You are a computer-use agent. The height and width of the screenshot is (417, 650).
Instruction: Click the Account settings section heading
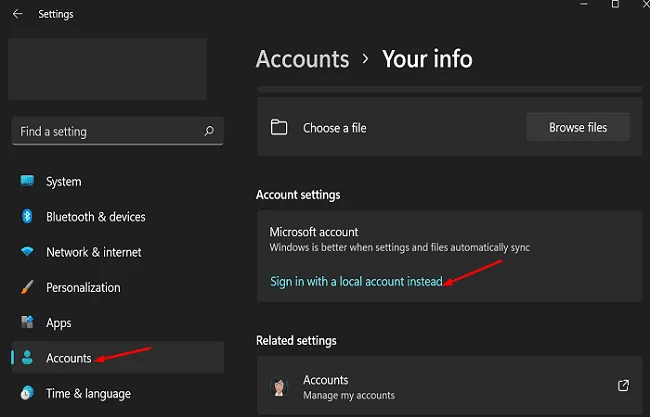[x=298, y=194]
